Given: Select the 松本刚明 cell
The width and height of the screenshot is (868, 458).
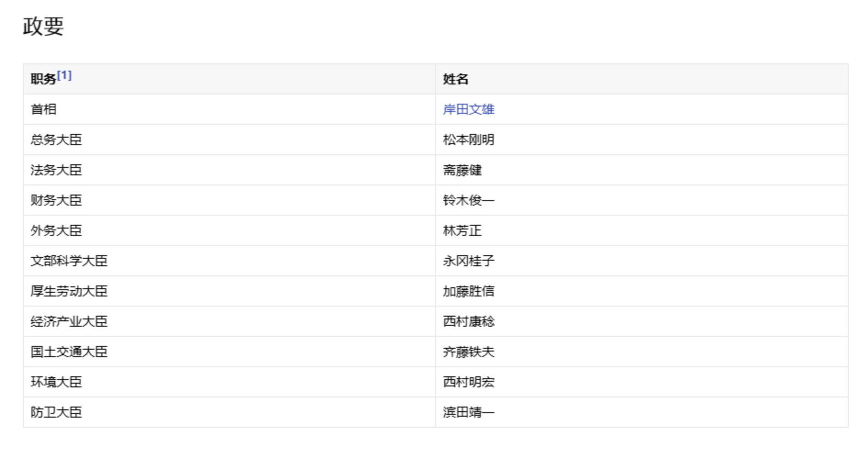Looking at the screenshot, I should pos(642,140).
